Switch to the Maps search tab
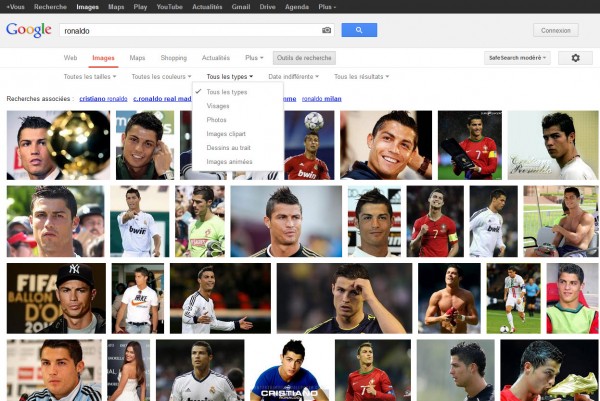 pos(137,58)
